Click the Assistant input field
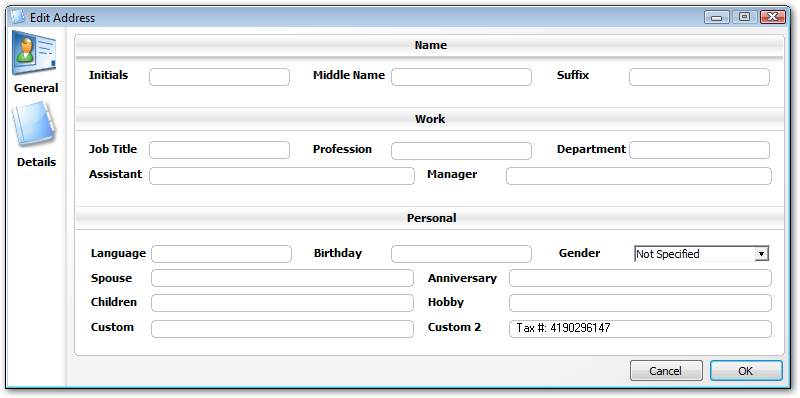Screen dimensions: 800x398 click(x=282, y=176)
